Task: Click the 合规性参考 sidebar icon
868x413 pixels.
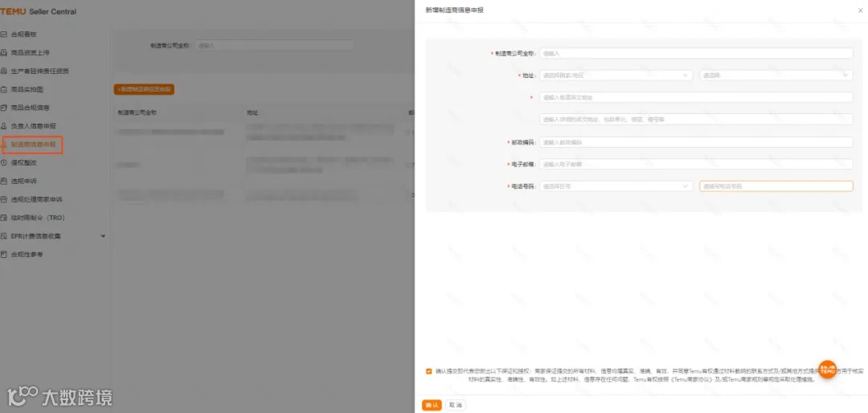Action: pyautogui.click(x=4, y=255)
